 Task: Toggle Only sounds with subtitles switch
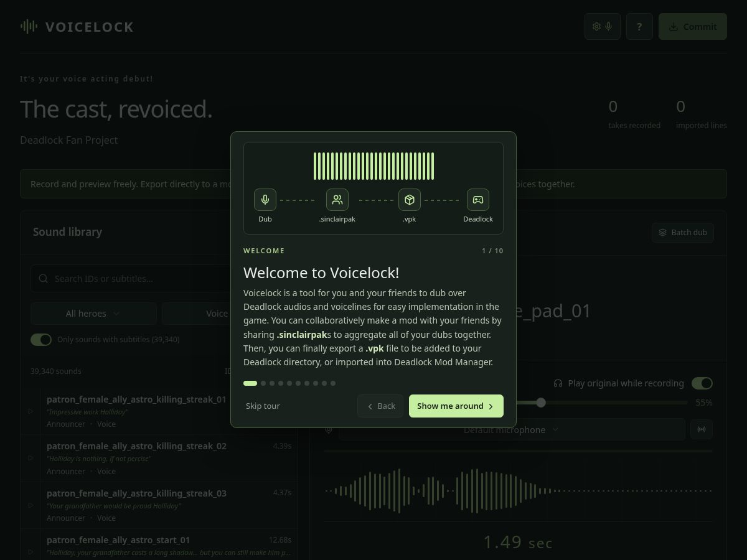41,340
